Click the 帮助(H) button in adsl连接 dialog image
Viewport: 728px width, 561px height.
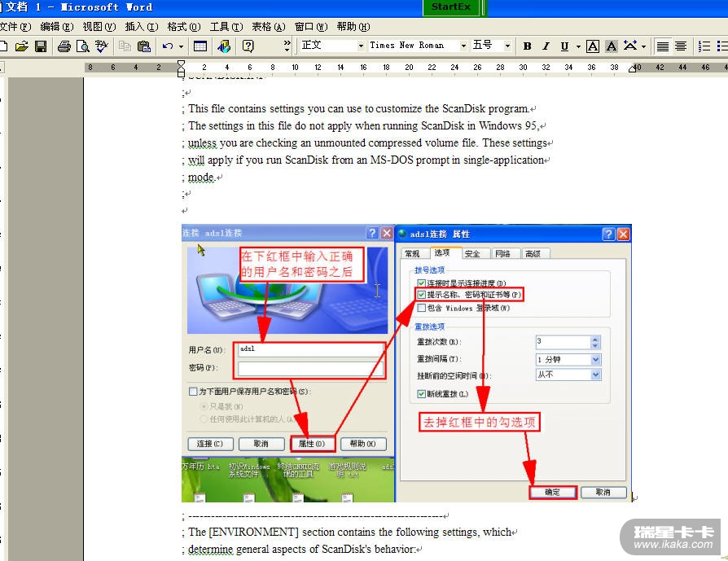click(x=363, y=444)
